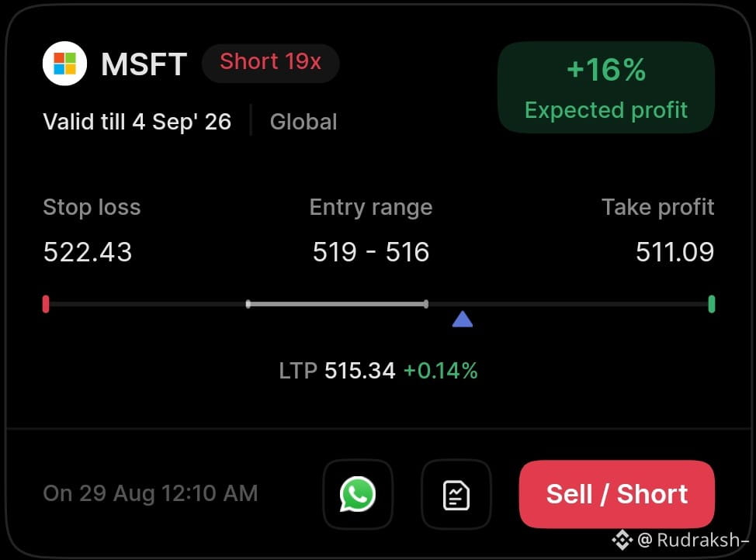Click the Binance logo in the watermark
This screenshot has width=756, height=560.
click(x=622, y=540)
